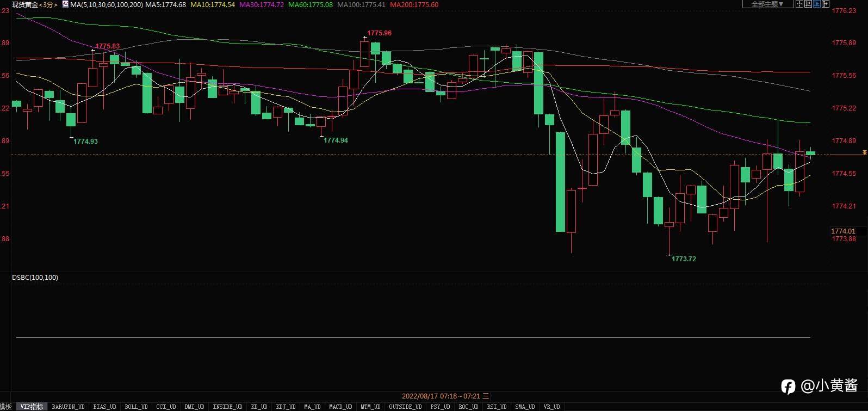Open the BOLL_UD indicator tab
The width and height of the screenshot is (868, 411).
coord(136,407)
